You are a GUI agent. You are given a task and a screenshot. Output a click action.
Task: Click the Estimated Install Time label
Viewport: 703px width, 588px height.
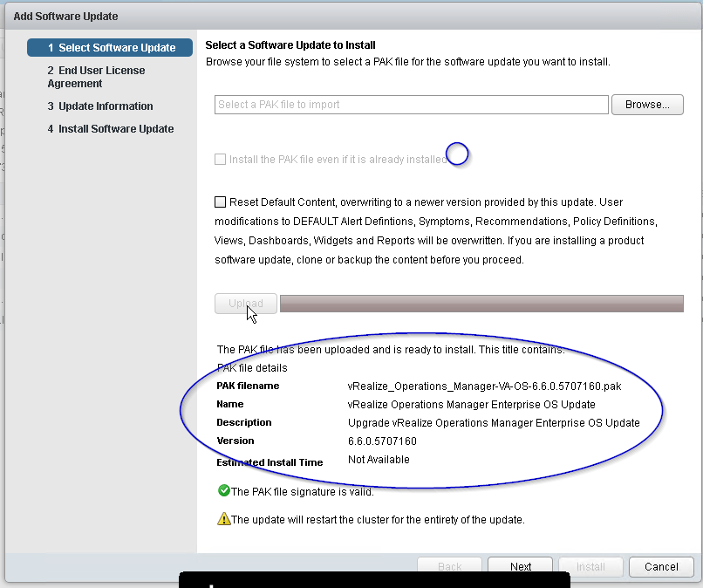tap(270, 462)
